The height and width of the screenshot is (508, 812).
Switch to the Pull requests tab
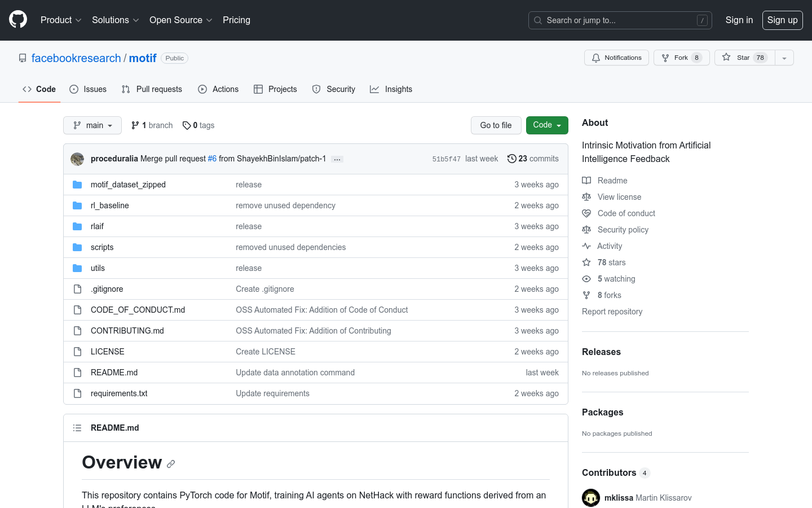[152, 89]
